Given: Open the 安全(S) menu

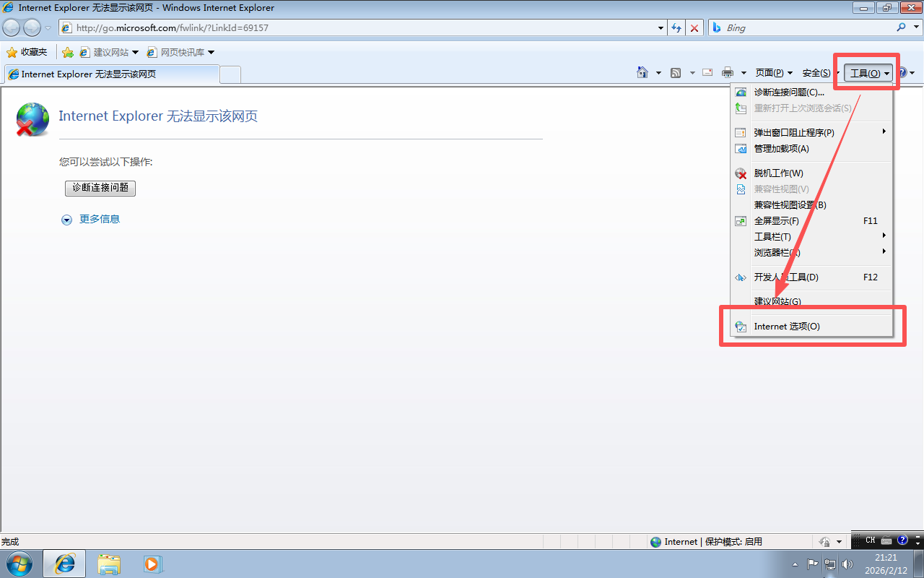Looking at the screenshot, I should [x=821, y=73].
